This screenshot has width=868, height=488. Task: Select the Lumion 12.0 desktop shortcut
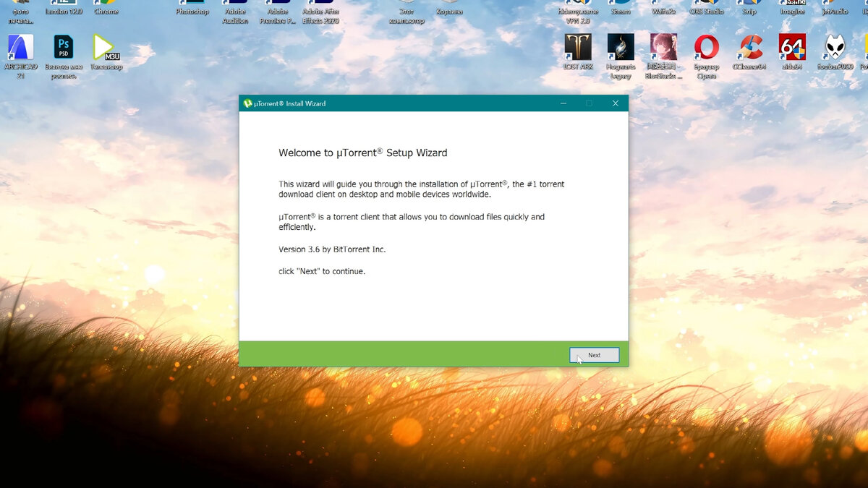pyautogui.click(x=64, y=8)
